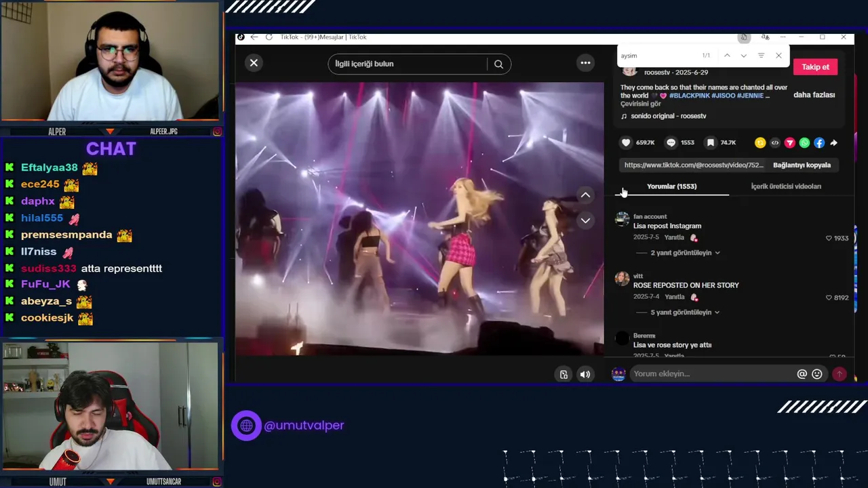The width and height of the screenshot is (868, 488).
Task: Expand 5 yanıt görüntüleyin replies
Action: (685, 312)
